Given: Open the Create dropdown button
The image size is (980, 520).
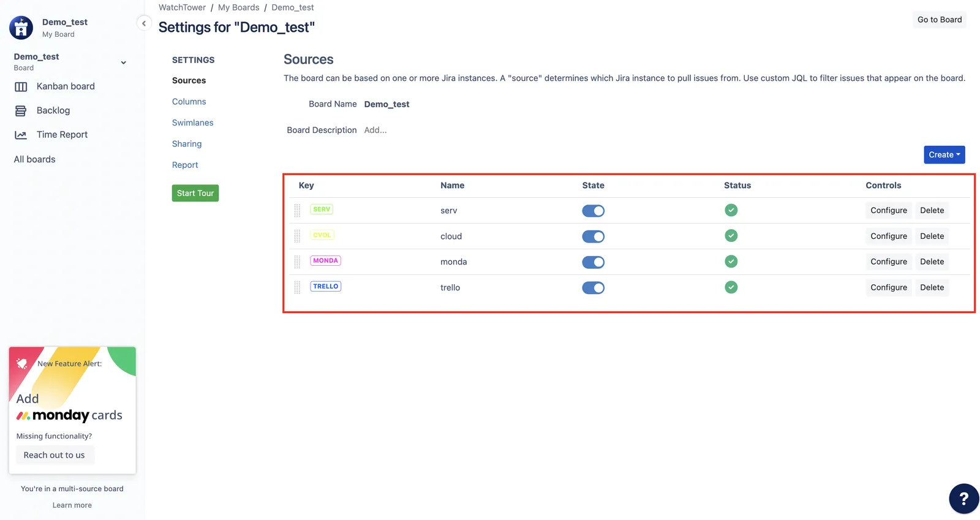Looking at the screenshot, I should (944, 155).
